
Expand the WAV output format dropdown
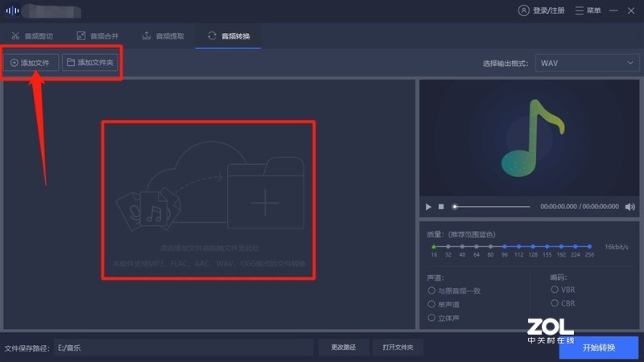point(587,64)
